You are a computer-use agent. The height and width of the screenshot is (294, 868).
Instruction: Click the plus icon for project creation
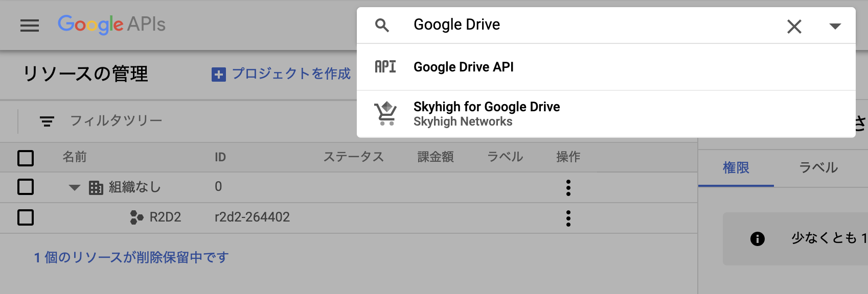click(x=218, y=75)
